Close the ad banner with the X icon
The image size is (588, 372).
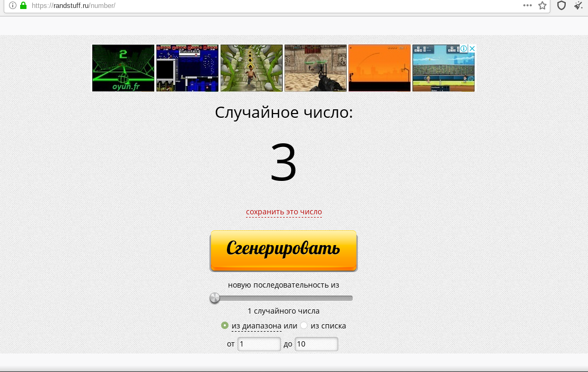(x=471, y=49)
